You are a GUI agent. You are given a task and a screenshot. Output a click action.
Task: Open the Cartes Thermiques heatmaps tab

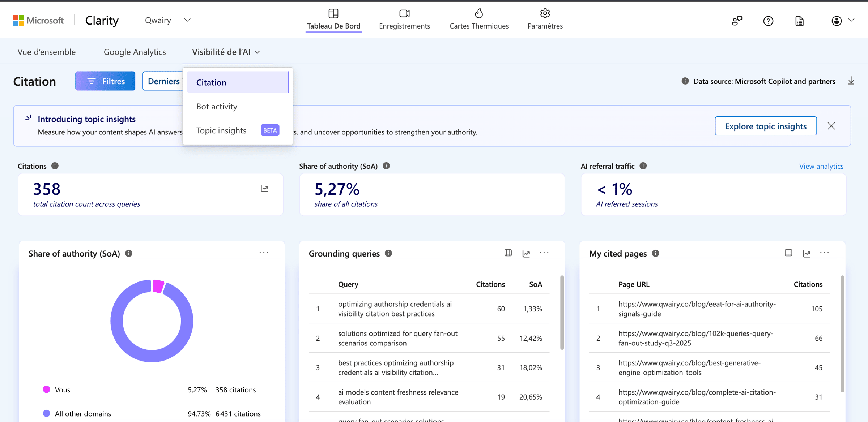[x=479, y=20]
